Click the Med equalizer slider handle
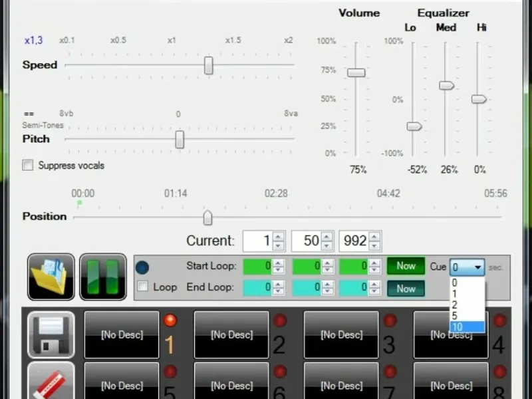The image size is (532, 399). [x=446, y=86]
